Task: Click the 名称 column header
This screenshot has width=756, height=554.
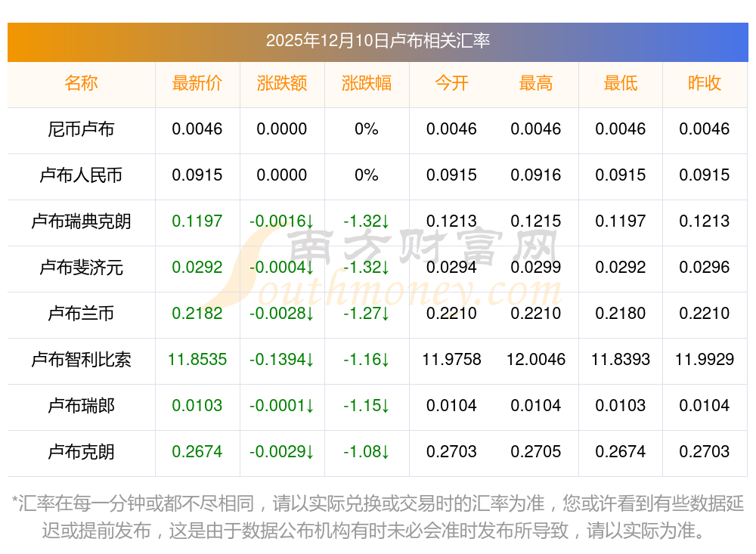Action: point(81,83)
